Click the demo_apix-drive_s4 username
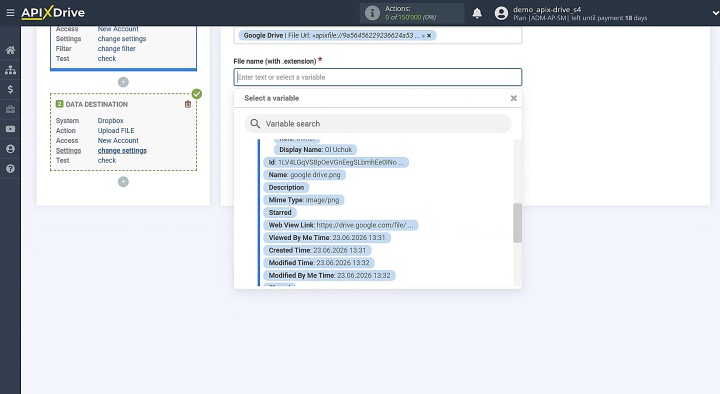This screenshot has width=720, height=394. [547, 9]
